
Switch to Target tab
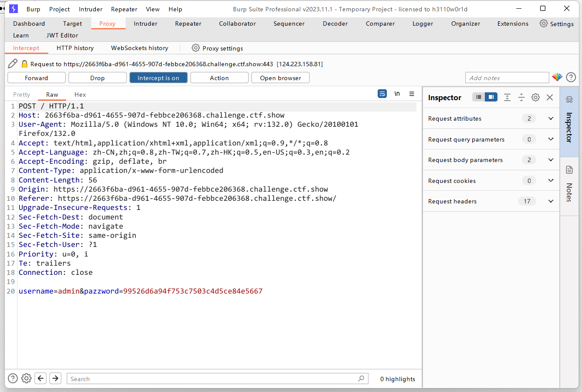click(72, 24)
